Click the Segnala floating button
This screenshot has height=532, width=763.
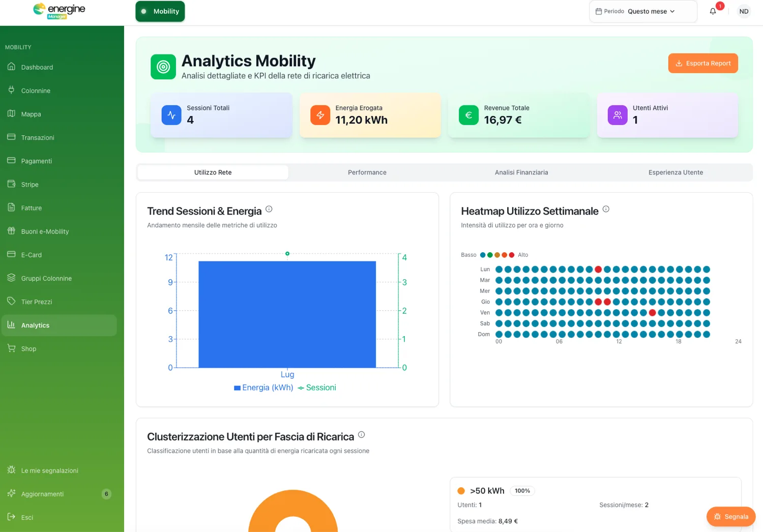click(x=731, y=517)
